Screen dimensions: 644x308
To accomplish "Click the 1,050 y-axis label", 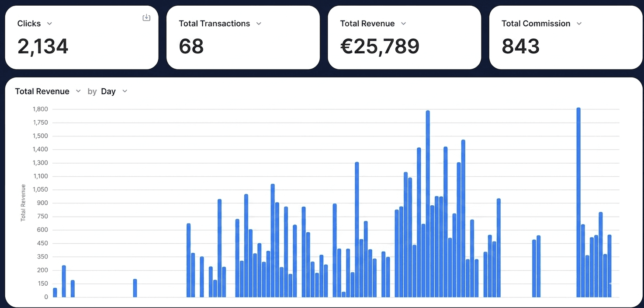I will click(x=40, y=189).
